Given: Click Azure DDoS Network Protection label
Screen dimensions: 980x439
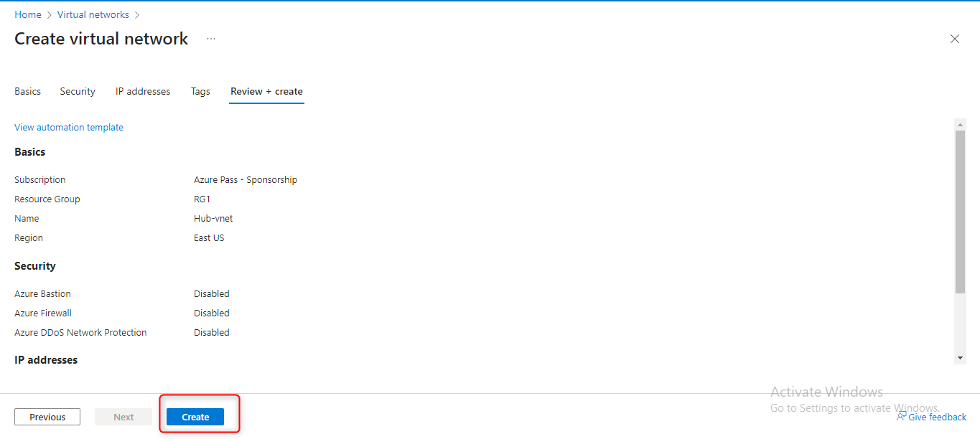Looking at the screenshot, I should click(80, 332).
